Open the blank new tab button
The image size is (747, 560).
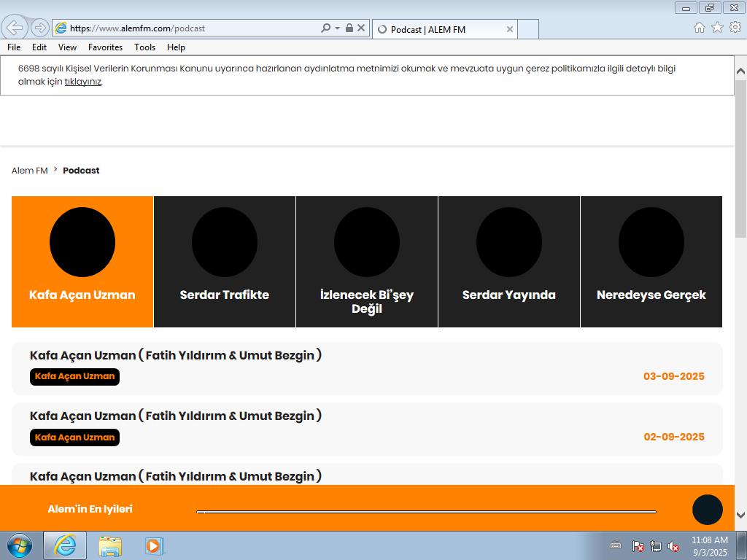tap(528, 29)
